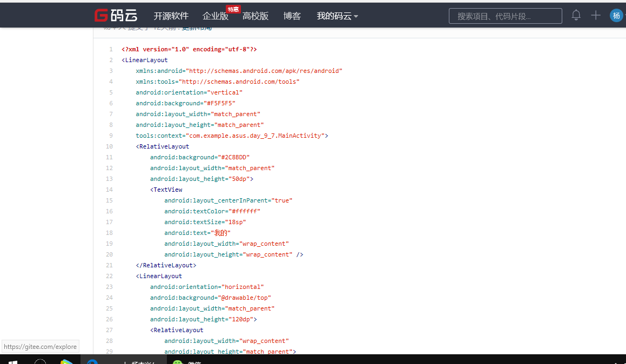Image resolution: width=626 pixels, height=364 pixels.
Task: Expand the 我的码云 dropdown
Action: pos(337,16)
